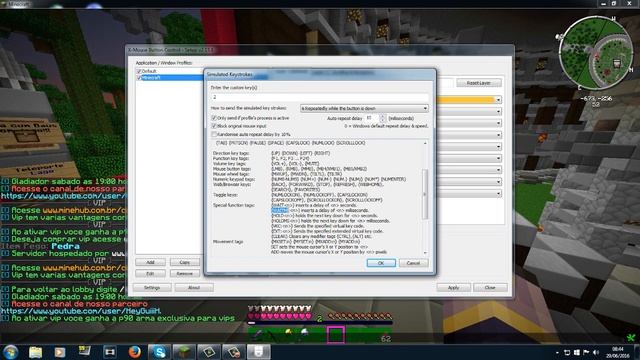Open Windows Explorer folder in taskbar

point(36,352)
